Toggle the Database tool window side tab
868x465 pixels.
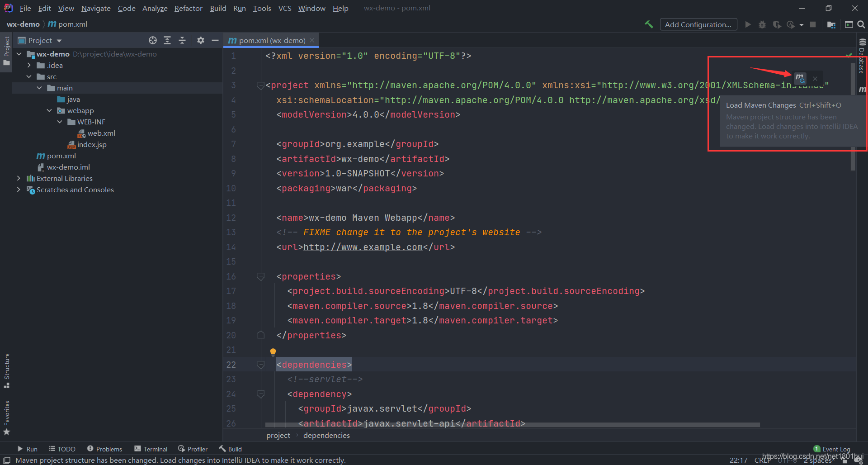tap(862, 56)
